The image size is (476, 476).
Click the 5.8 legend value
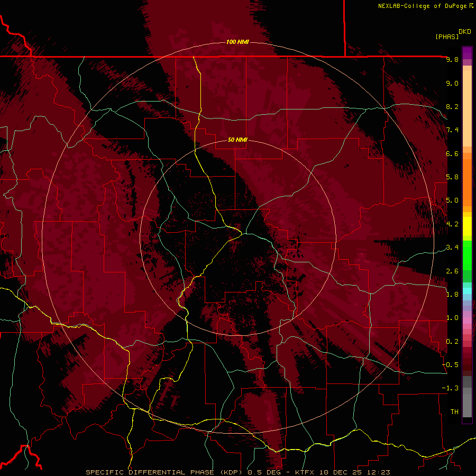pyautogui.click(x=452, y=177)
